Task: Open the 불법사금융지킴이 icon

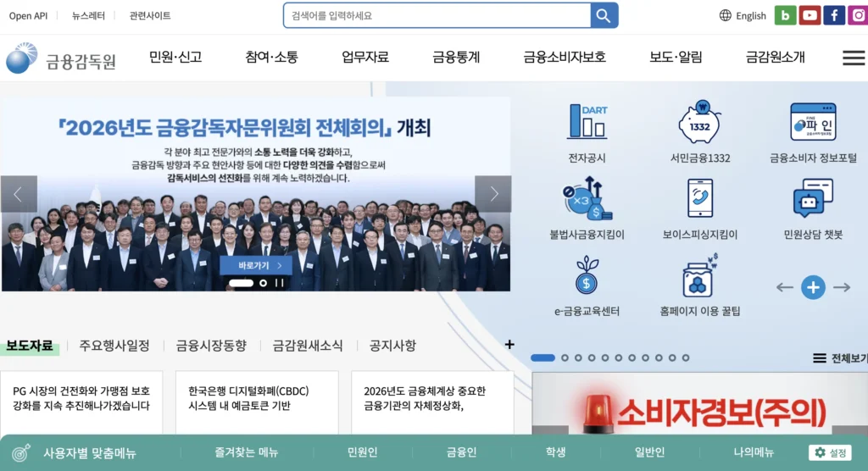Action: tap(587, 198)
